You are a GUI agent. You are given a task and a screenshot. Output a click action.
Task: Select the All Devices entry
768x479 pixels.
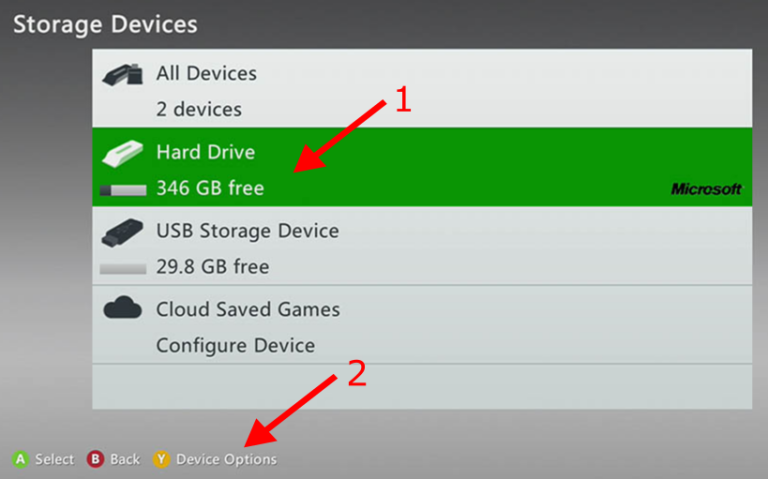click(x=422, y=88)
